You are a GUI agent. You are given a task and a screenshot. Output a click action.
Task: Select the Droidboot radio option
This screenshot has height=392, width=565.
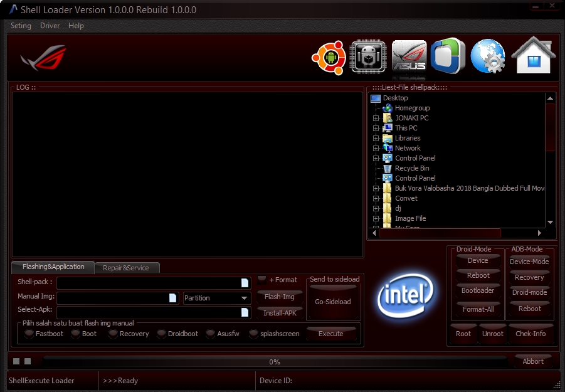161,334
